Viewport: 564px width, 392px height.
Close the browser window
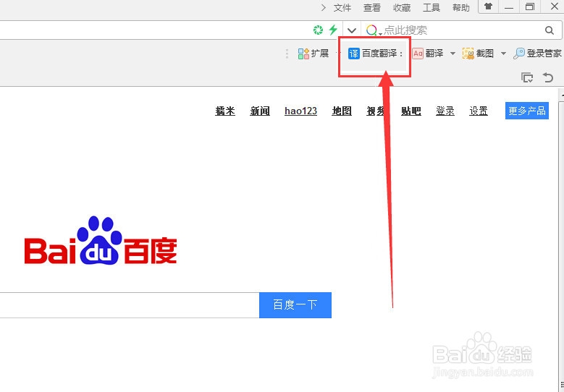point(555,7)
